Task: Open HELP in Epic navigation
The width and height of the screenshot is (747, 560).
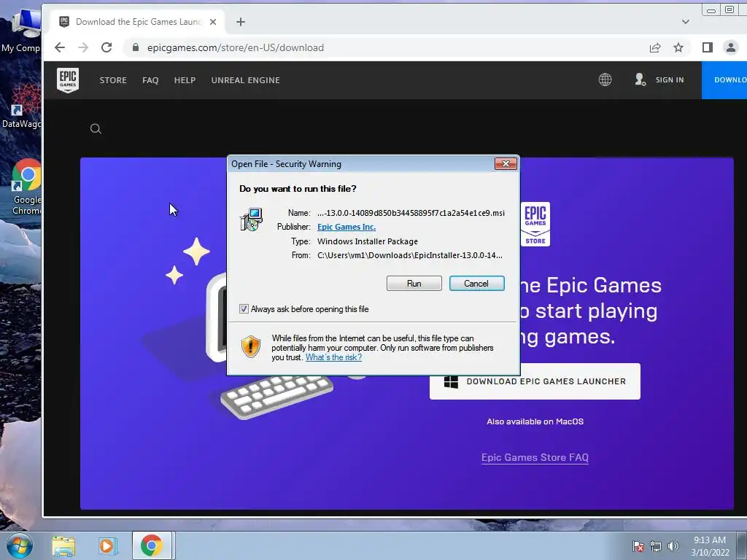Action: pos(185,80)
